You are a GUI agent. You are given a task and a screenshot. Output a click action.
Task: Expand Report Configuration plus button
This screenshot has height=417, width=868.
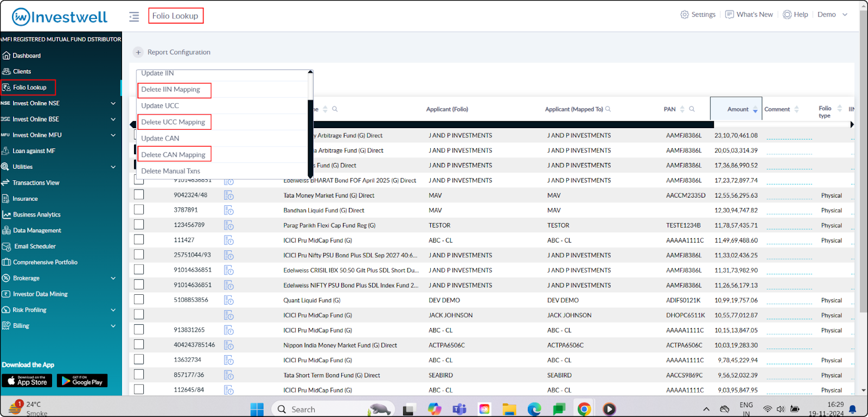pyautogui.click(x=138, y=52)
